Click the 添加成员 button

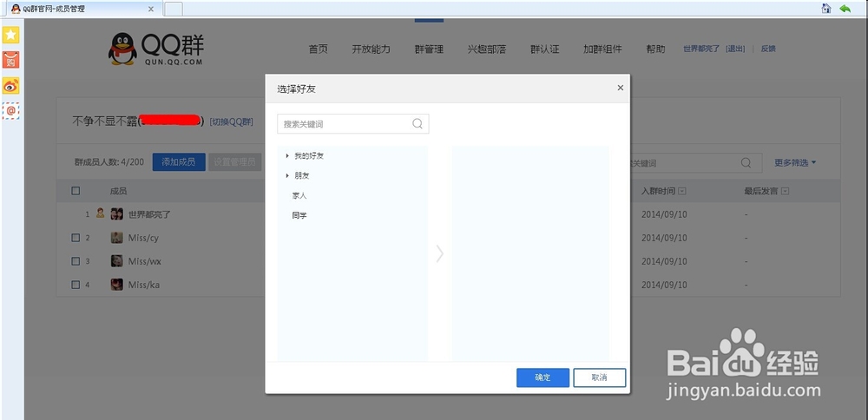coord(178,162)
